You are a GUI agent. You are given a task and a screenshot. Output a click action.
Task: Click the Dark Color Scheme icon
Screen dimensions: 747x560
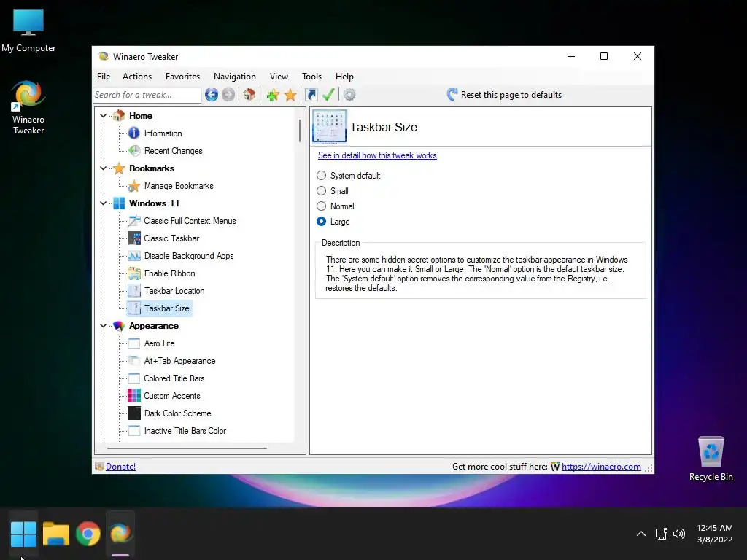(134, 413)
